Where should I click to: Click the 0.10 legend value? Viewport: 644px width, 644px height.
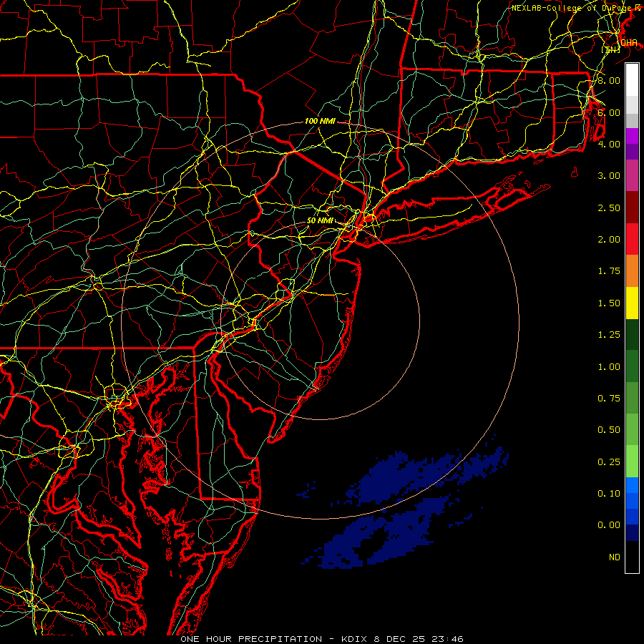(609, 494)
